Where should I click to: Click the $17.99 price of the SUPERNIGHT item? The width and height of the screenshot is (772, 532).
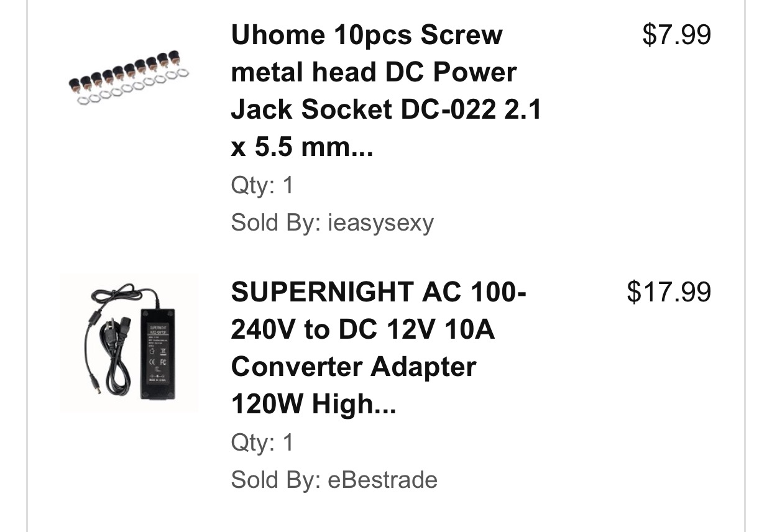[x=669, y=291]
